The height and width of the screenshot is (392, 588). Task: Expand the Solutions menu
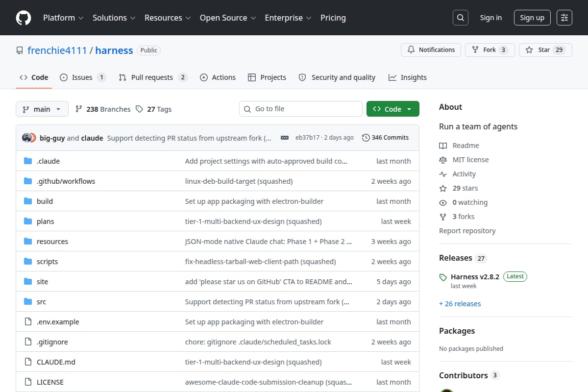115,18
